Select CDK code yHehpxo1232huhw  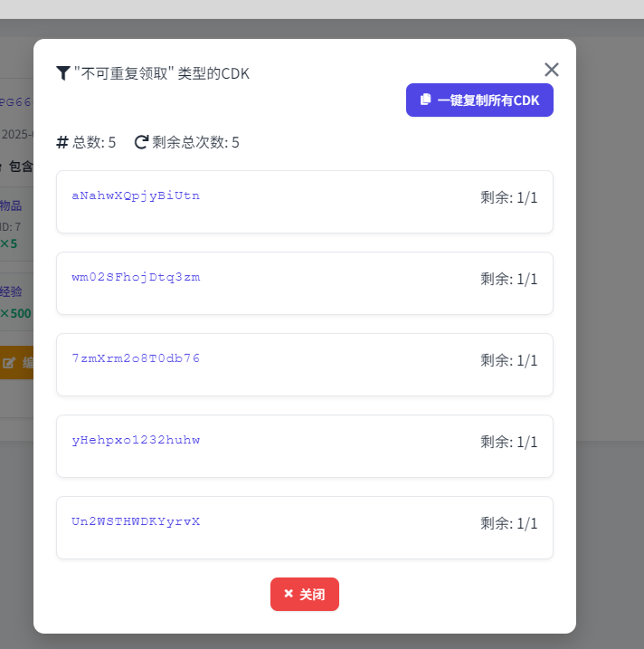point(136,440)
